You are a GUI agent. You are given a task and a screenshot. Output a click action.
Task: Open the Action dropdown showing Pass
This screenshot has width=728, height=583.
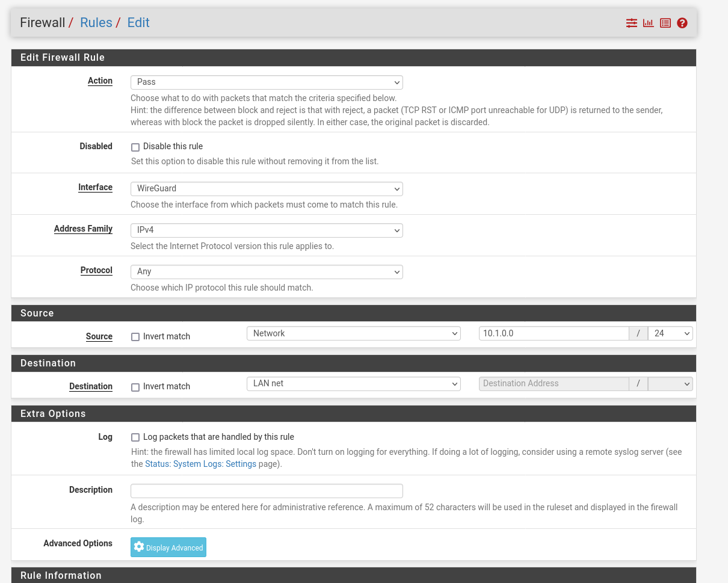267,82
